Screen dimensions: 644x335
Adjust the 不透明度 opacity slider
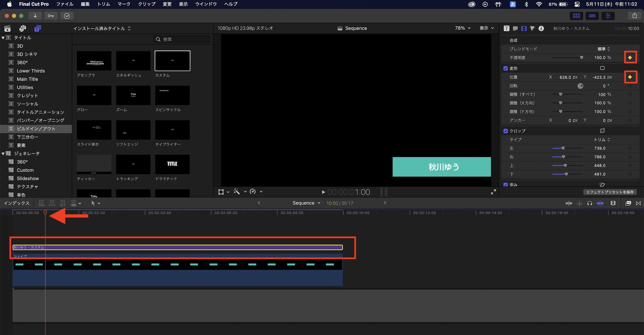click(x=581, y=58)
